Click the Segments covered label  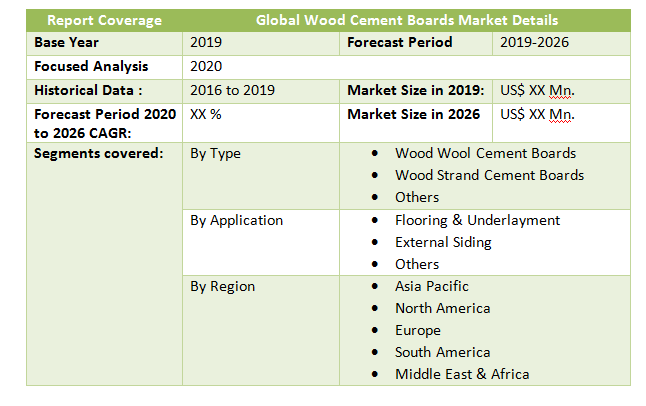(x=98, y=154)
